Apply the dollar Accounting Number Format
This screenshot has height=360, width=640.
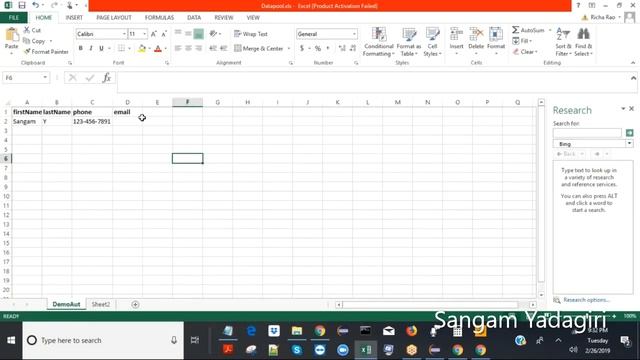[302, 48]
